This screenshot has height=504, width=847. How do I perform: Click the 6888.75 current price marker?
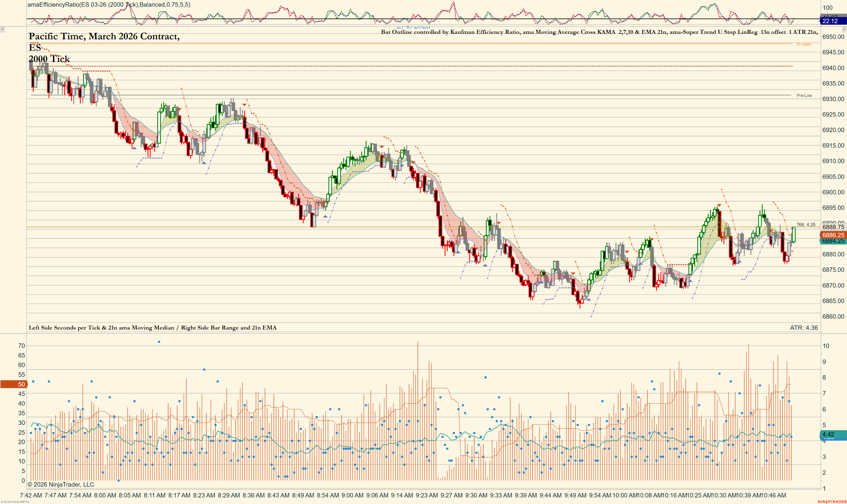click(833, 227)
